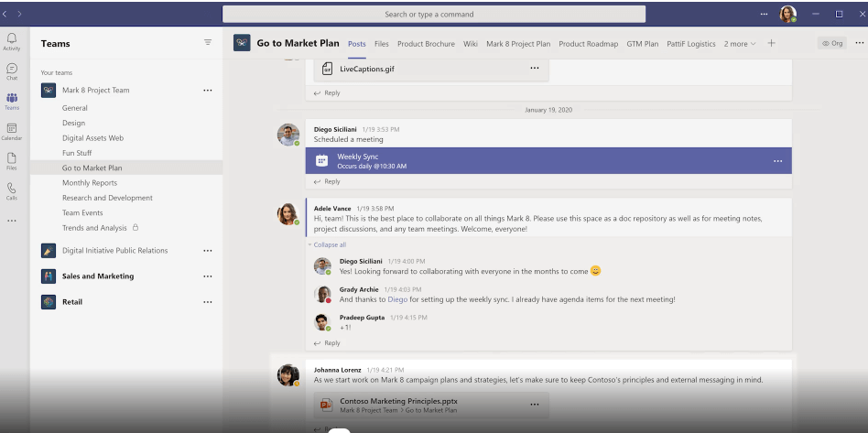Select the Teams icon in the app rail

pos(12,101)
